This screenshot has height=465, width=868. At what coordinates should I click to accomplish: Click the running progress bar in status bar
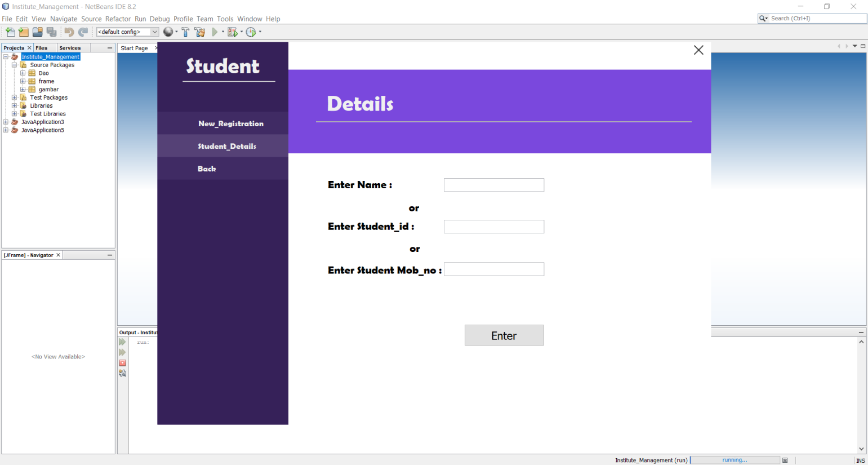pos(735,459)
